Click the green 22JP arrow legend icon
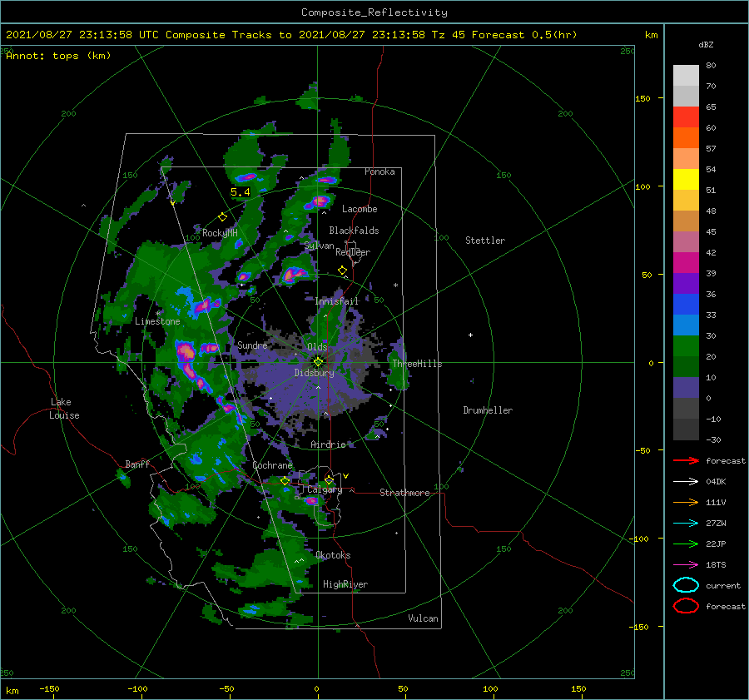 coord(686,544)
